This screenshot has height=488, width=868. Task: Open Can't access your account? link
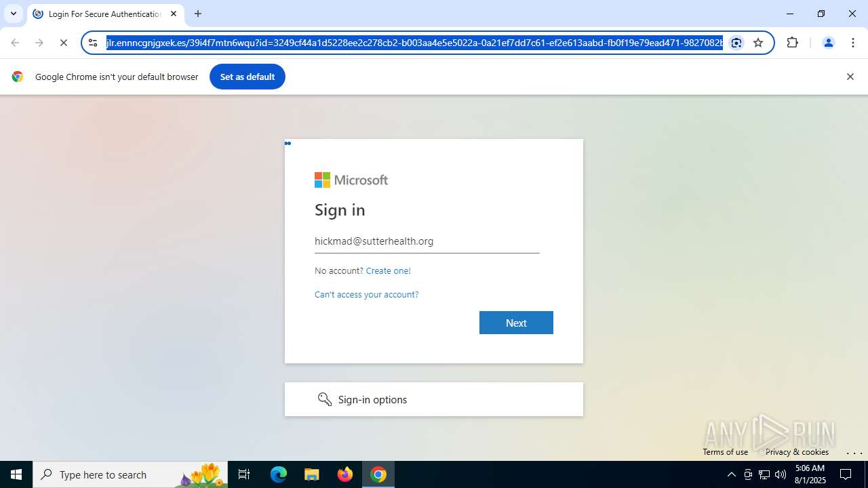click(367, 294)
